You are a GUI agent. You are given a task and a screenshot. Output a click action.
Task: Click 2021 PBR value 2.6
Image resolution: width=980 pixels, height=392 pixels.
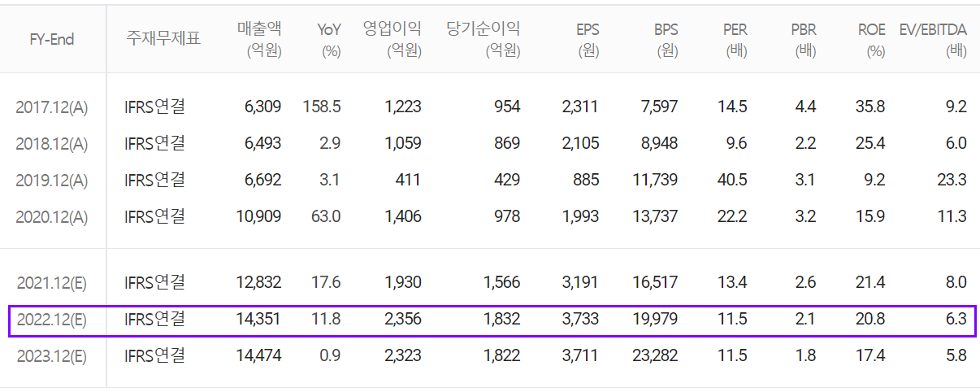pos(806,282)
